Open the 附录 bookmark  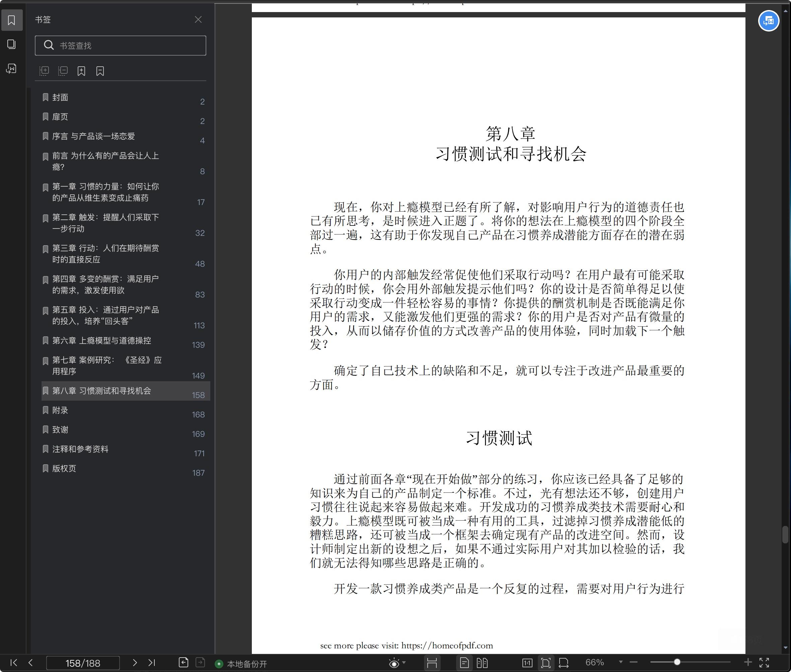tap(126, 411)
